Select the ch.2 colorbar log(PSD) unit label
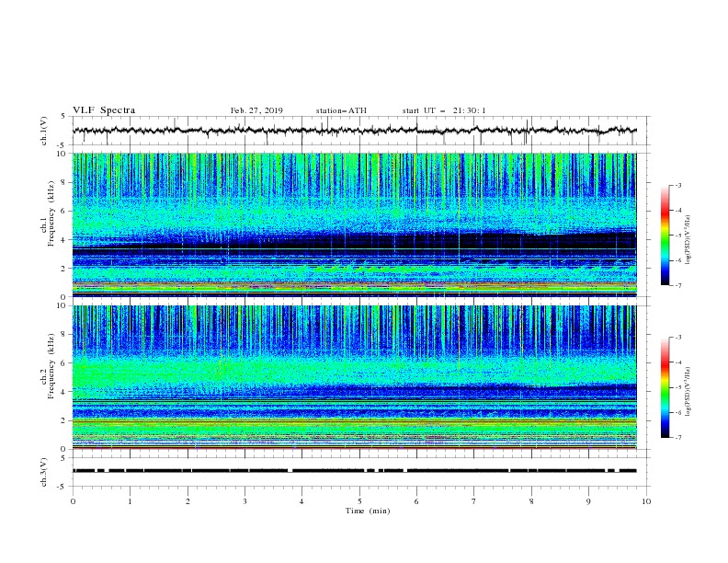 coord(688,392)
